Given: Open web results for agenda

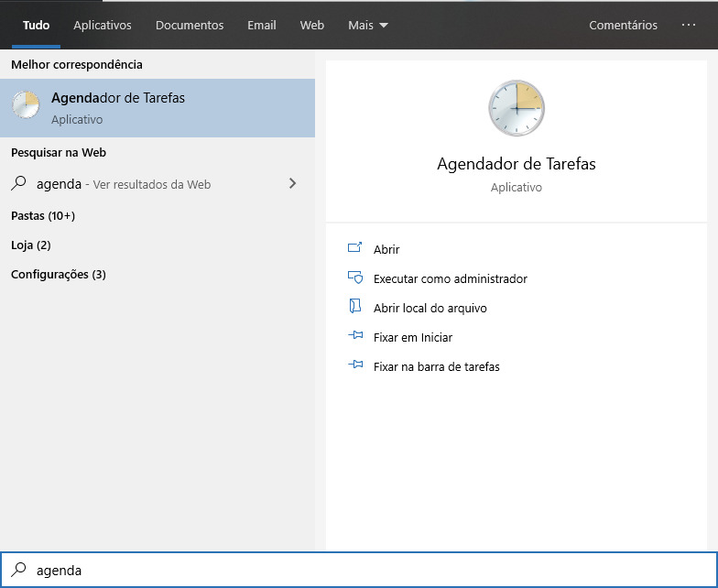Looking at the screenshot, I should pyautogui.click(x=158, y=184).
